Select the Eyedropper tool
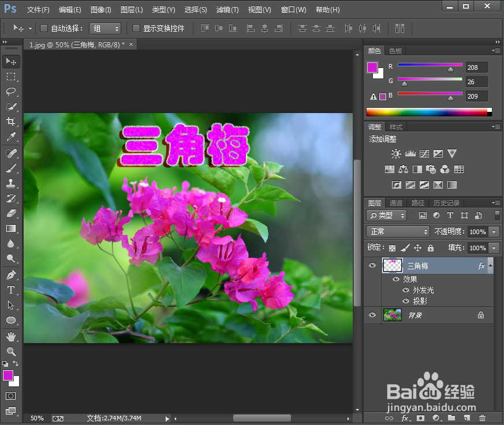504x425 pixels. pyautogui.click(x=11, y=137)
